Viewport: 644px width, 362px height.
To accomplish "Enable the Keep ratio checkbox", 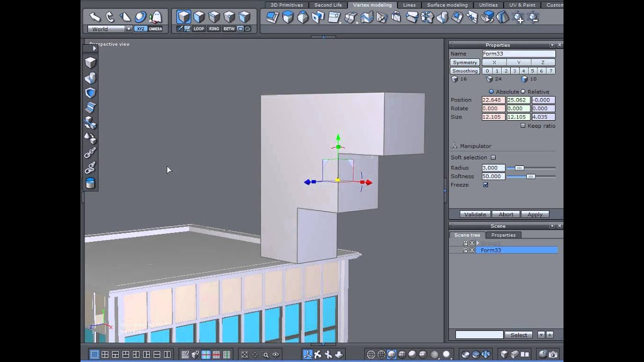I will pyautogui.click(x=523, y=126).
